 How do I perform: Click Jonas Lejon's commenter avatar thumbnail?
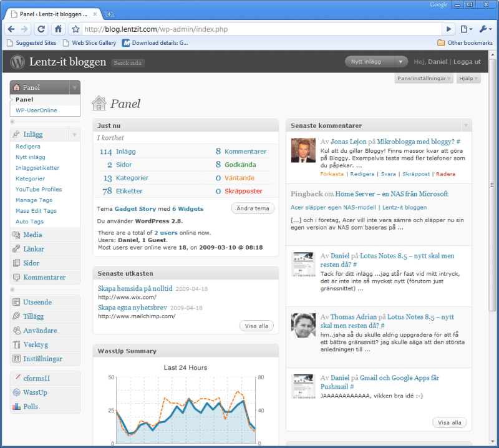click(x=303, y=150)
